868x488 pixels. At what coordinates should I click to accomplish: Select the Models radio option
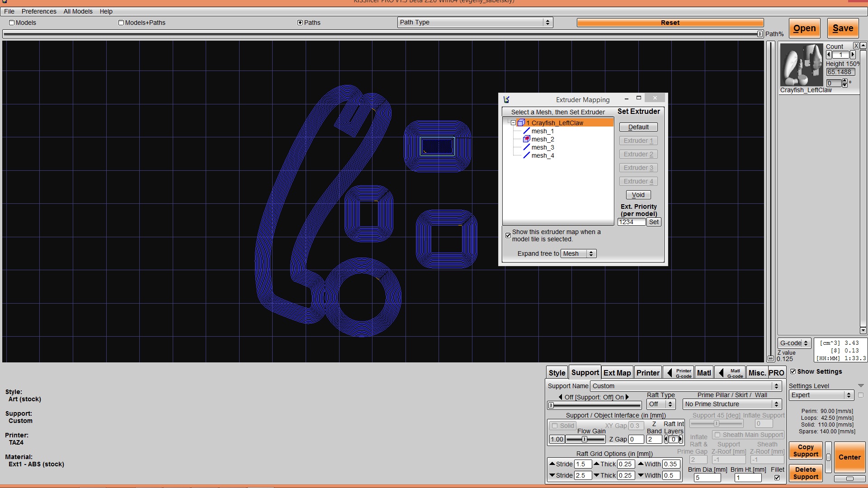[12, 23]
